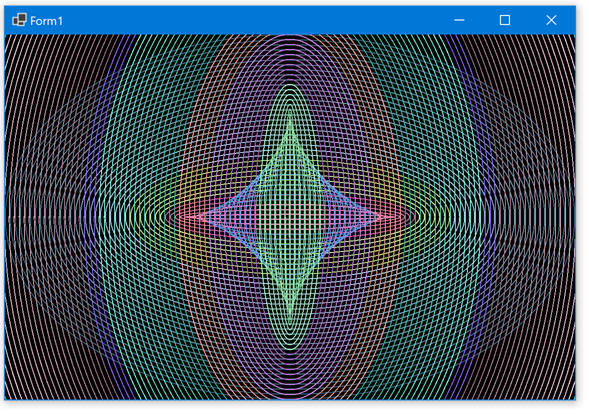The width and height of the screenshot is (589, 414).
Task: Close the Form1 window
Action: [551, 20]
